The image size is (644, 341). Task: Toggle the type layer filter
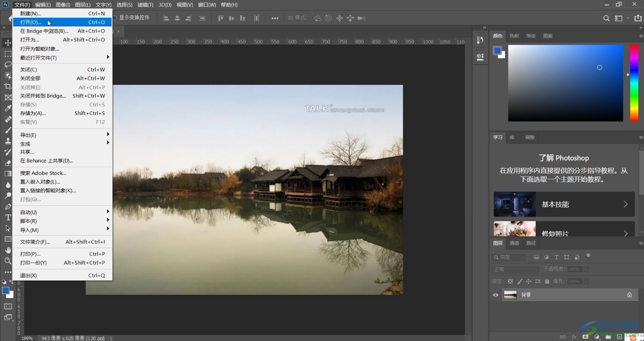pos(556,257)
